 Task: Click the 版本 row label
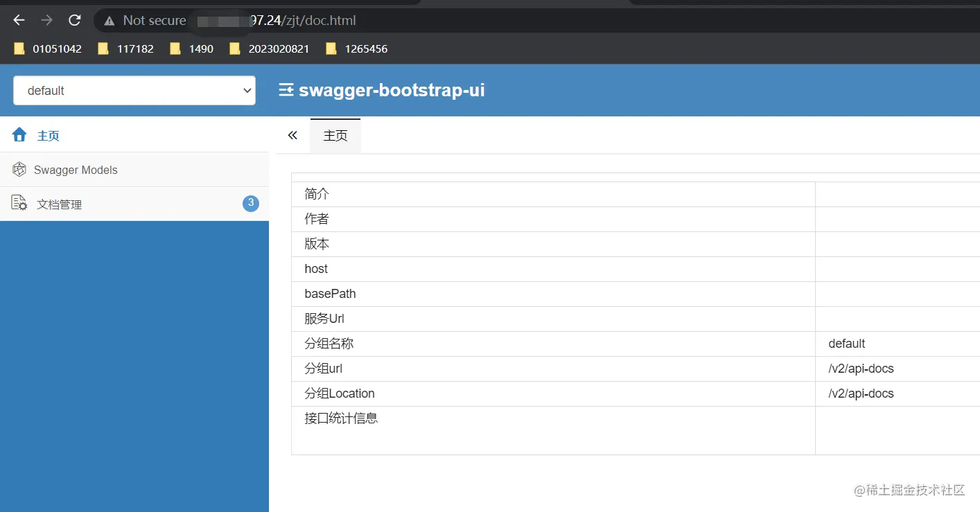coord(317,244)
